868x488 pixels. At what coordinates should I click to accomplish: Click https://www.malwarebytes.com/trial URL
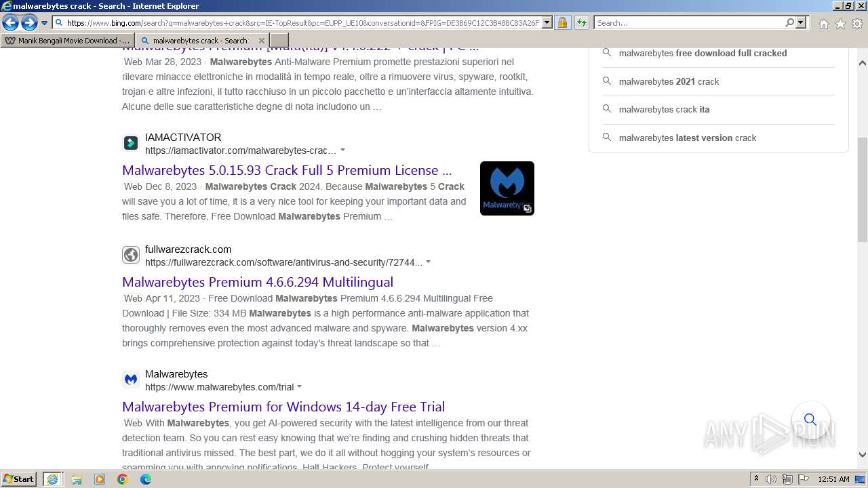coord(219,387)
